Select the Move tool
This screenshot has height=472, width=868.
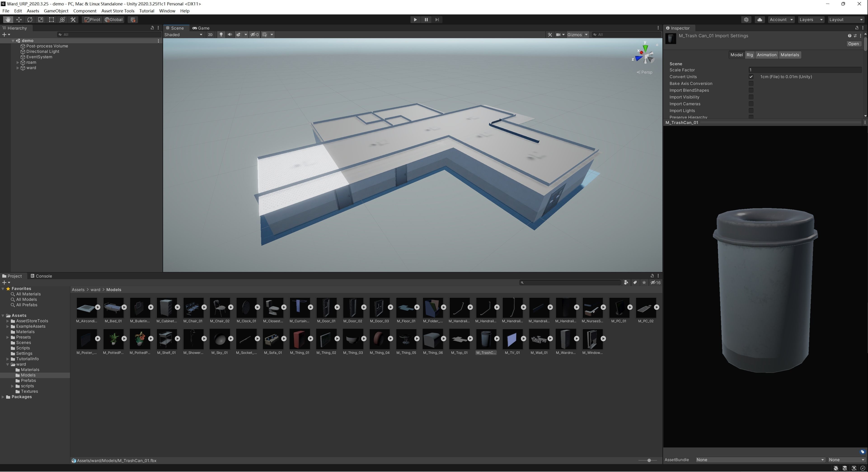19,20
